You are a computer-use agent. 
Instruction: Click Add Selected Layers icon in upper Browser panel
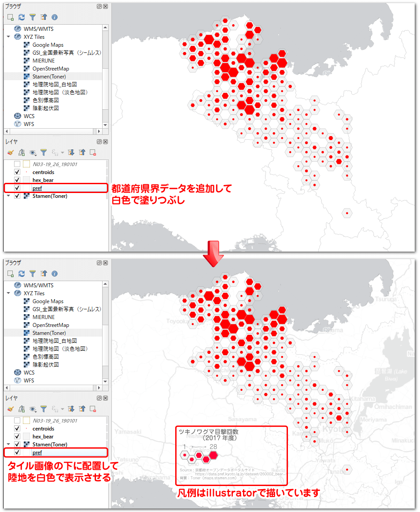(x=11, y=17)
